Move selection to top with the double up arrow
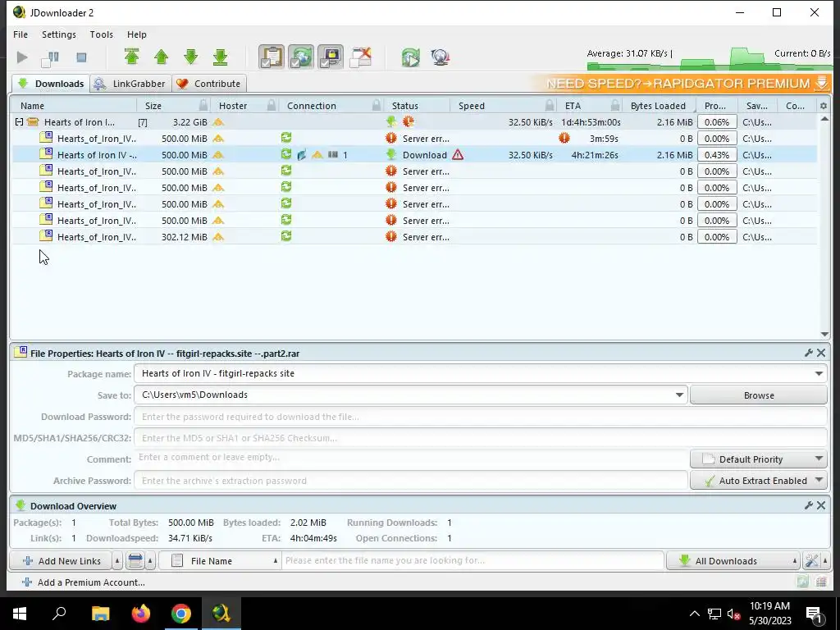The height and width of the screenshot is (630, 840). (x=132, y=57)
